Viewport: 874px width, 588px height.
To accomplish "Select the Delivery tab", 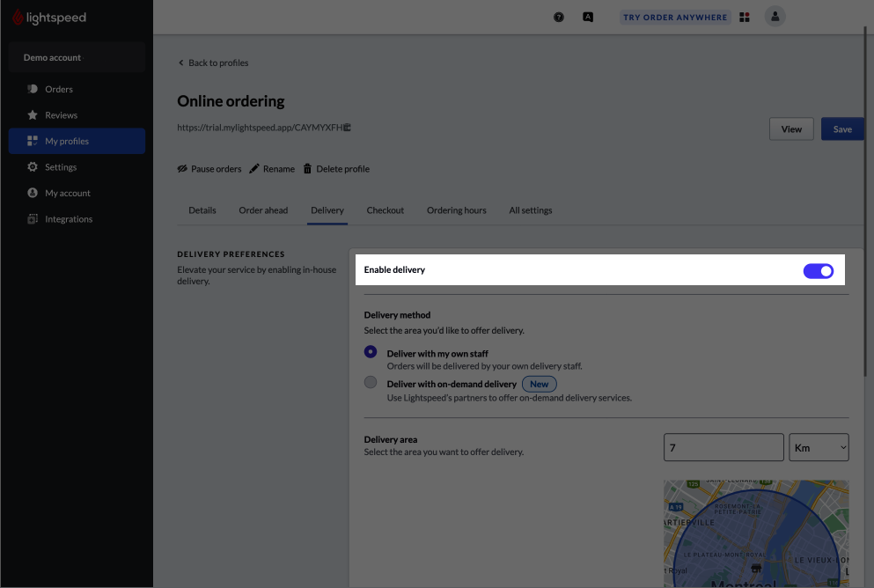I will coord(327,210).
